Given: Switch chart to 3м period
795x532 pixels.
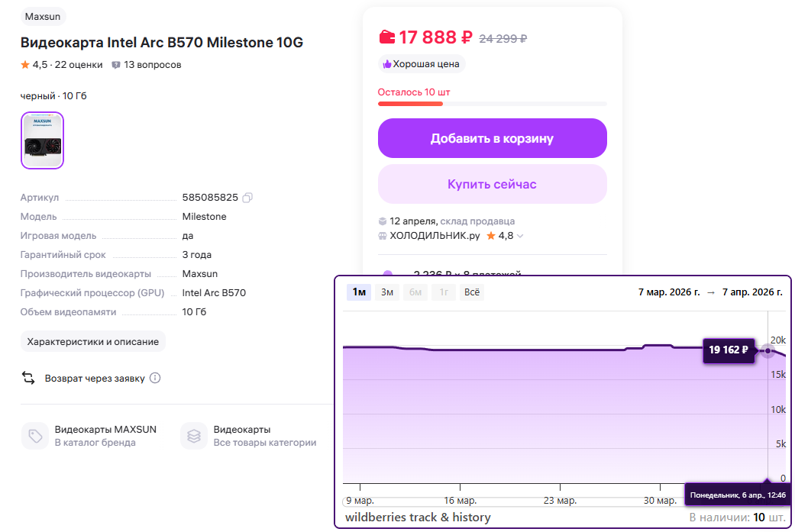Looking at the screenshot, I should click(x=387, y=292).
